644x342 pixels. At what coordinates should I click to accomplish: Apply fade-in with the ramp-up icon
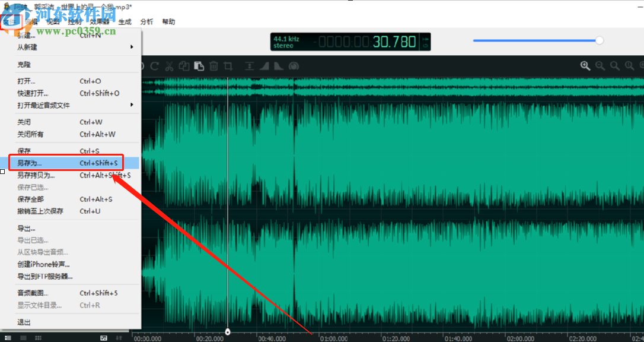(x=264, y=66)
